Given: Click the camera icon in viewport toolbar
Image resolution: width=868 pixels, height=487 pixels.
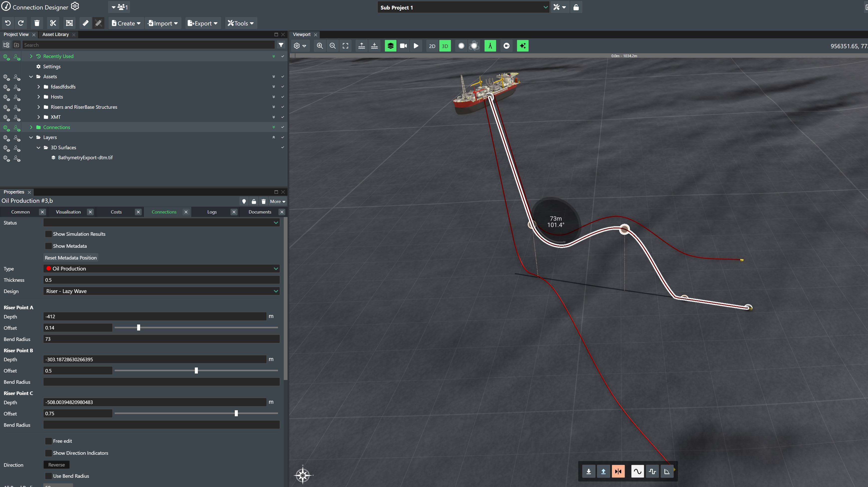Looking at the screenshot, I should point(403,46).
